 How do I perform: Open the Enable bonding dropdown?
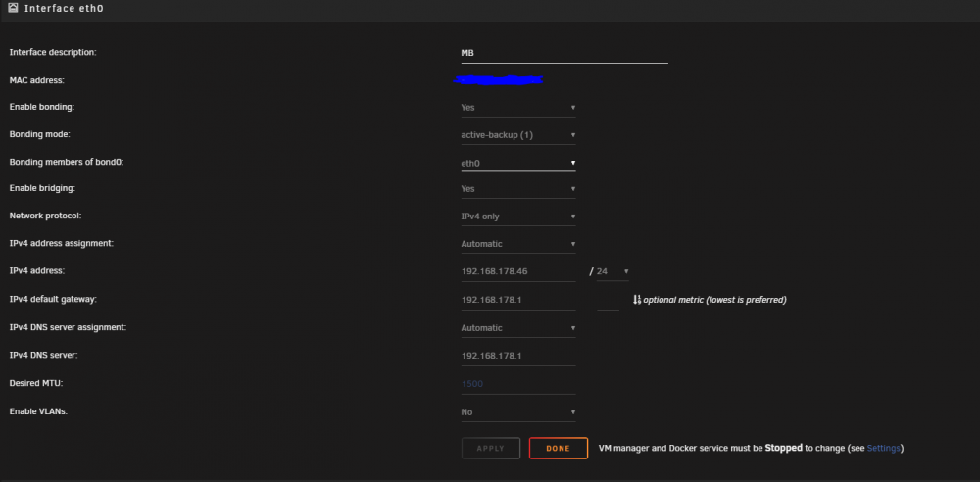pyautogui.click(x=518, y=108)
